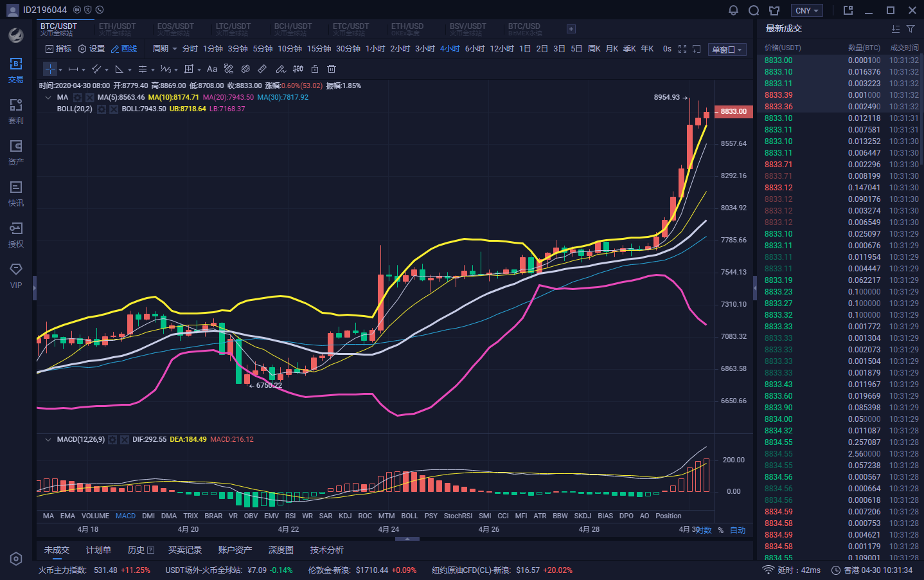Switch to ETH/USDT tab

tap(118, 29)
